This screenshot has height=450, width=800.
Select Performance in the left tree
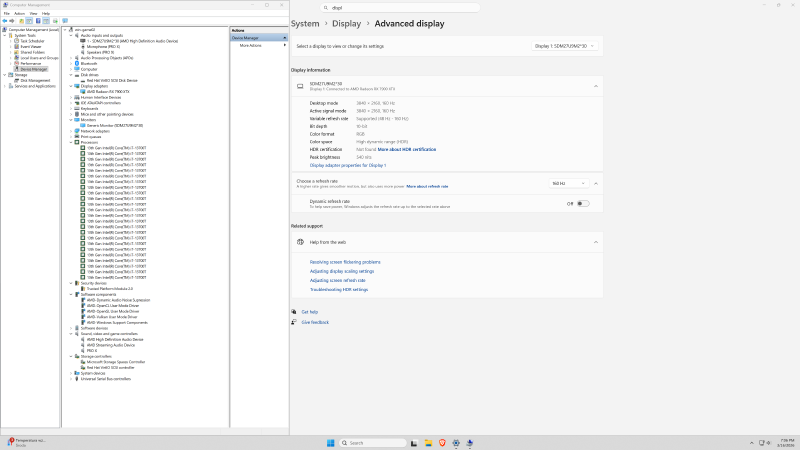[31, 63]
